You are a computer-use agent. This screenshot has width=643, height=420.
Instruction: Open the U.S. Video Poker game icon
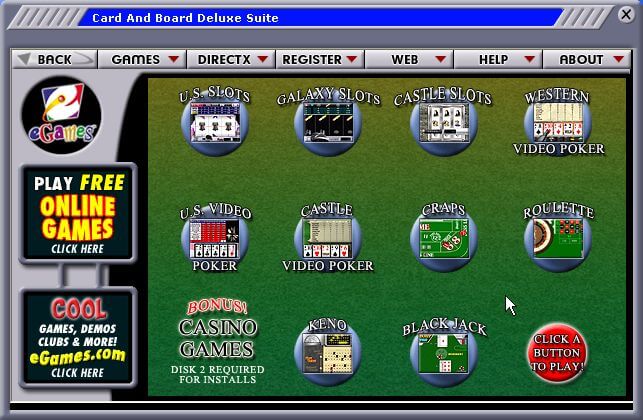point(215,238)
